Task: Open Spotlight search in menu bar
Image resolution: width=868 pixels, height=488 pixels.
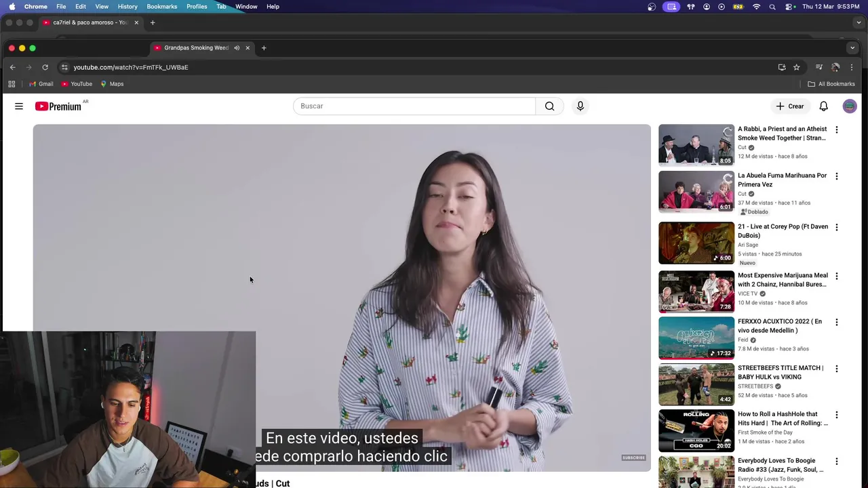Action: coord(772,7)
